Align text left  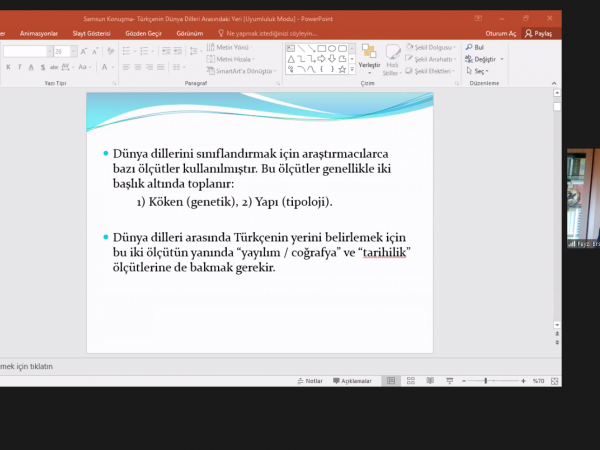[x=126, y=67]
